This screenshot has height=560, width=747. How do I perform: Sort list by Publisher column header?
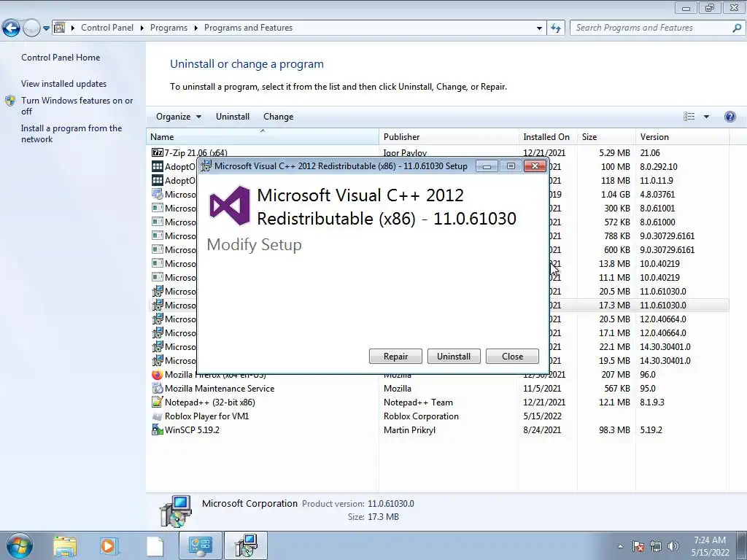[449, 136]
